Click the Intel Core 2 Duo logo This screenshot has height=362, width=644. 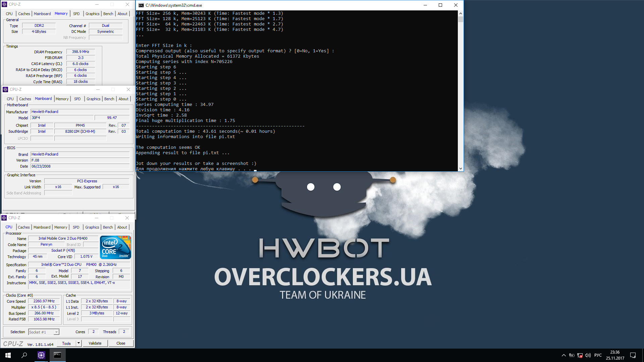pos(116,247)
